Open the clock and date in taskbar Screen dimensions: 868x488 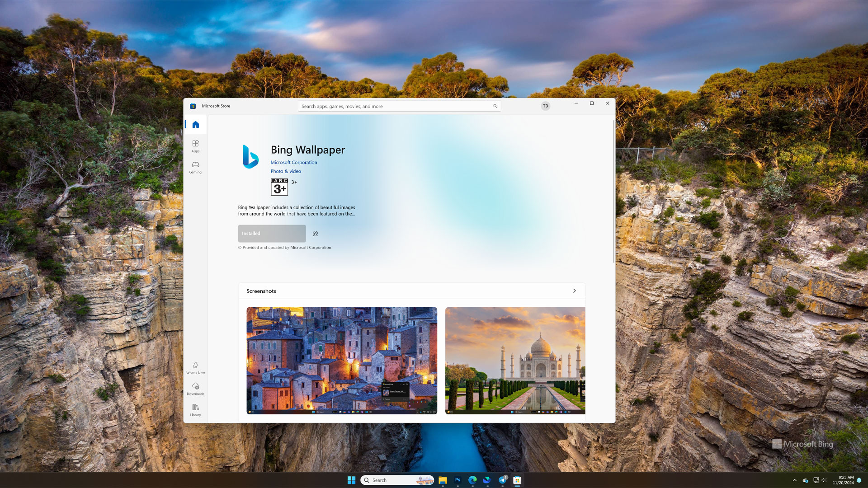pyautogui.click(x=843, y=480)
